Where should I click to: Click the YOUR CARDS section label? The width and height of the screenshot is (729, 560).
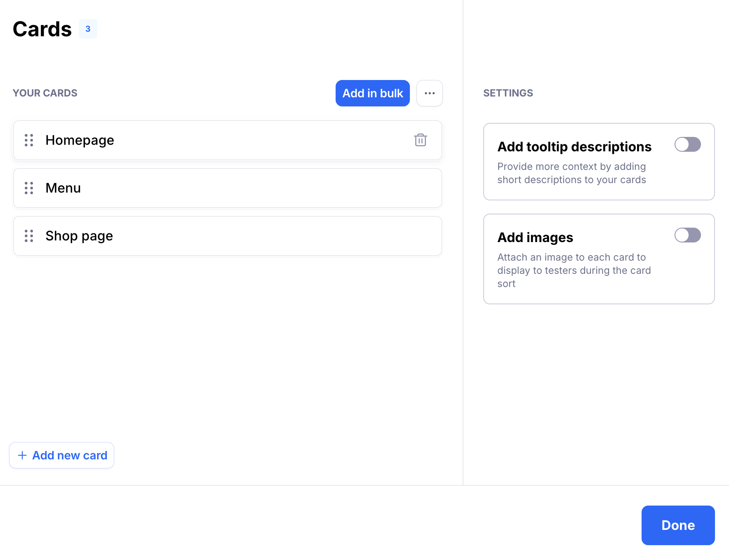(x=45, y=93)
